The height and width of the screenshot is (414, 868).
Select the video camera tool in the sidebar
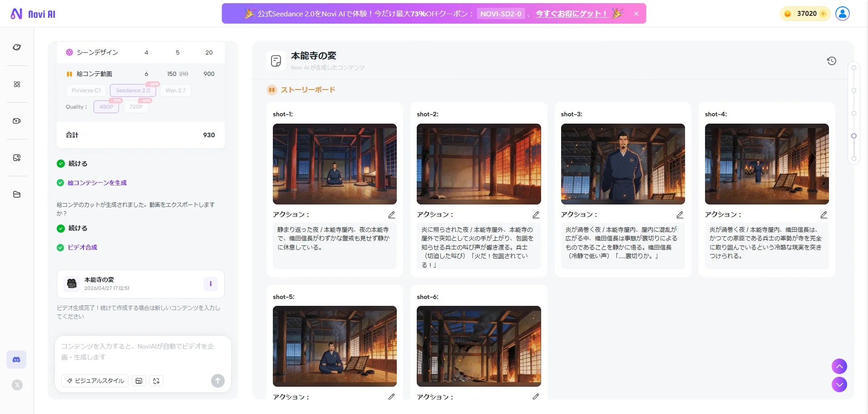pyautogui.click(x=17, y=120)
